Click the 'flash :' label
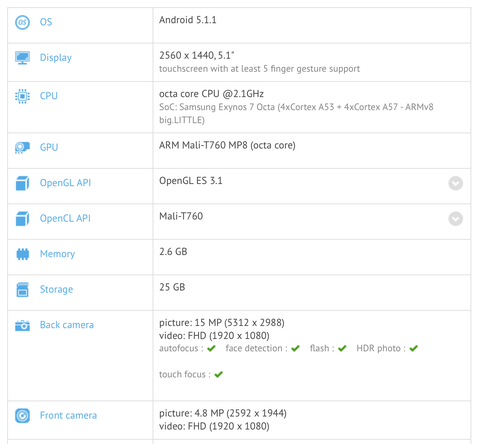The height and width of the screenshot is (444, 480). point(322,348)
